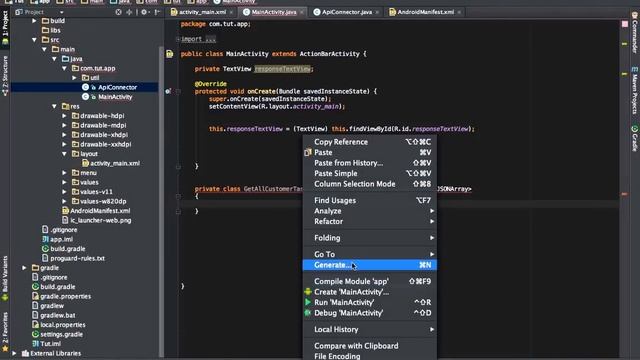
Task: Click onCreate override gutter icon
Action: click(x=168, y=91)
